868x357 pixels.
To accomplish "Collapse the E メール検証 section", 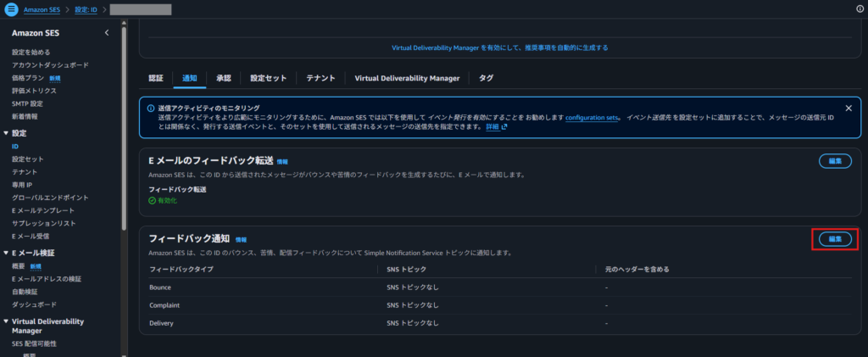I will 6,253.
